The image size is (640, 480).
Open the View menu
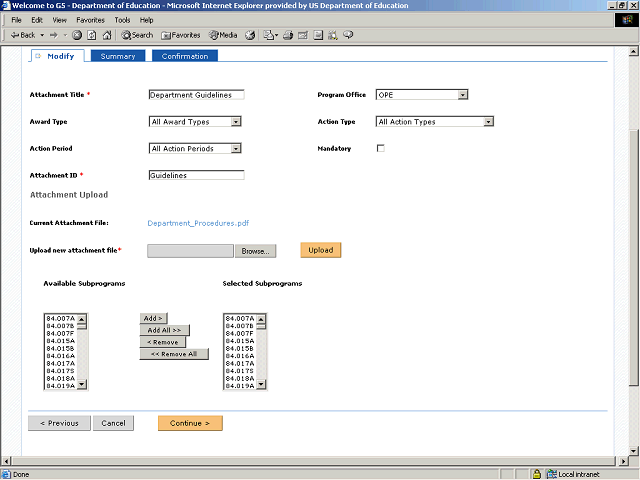(59, 20)
